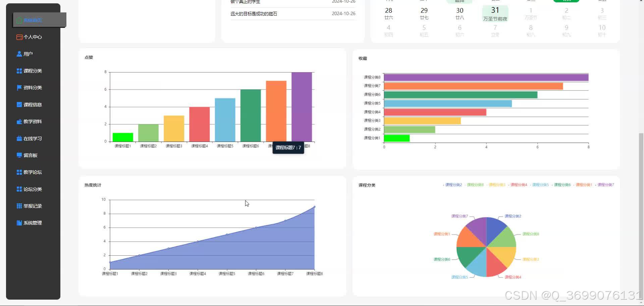Select date 31 万圣节前夜 in the calendar
The image size is (644, 306).
pos(495,14)
